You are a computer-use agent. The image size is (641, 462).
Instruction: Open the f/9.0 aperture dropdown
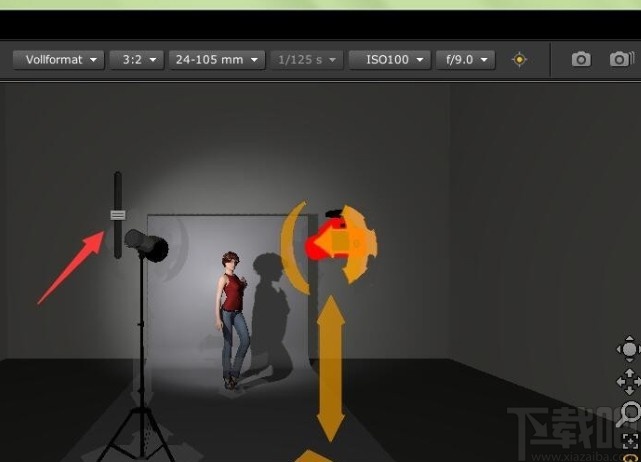pos(466,60)
